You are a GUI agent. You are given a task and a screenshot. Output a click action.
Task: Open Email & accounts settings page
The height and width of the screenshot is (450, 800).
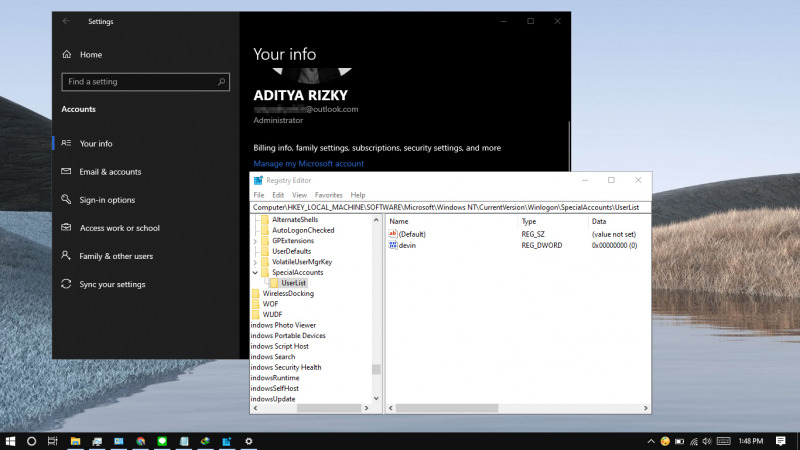pyautogui.click(x=110, y=172)
